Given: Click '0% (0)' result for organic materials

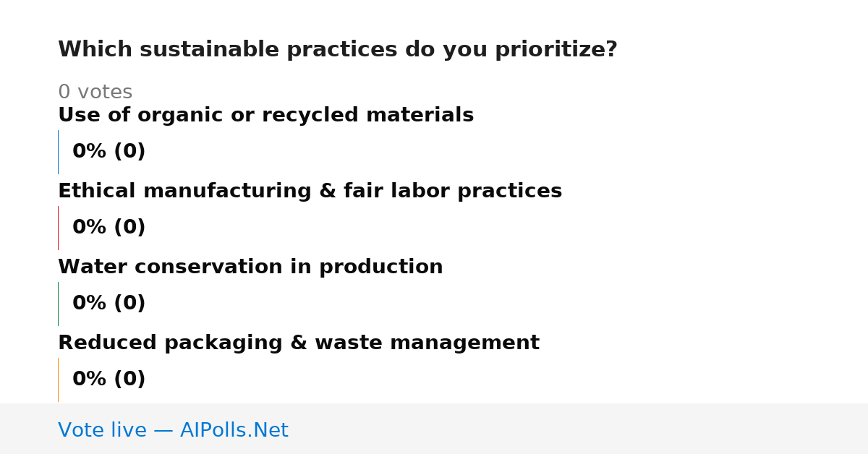Looking at the screenshot, I should pos(109,152).
